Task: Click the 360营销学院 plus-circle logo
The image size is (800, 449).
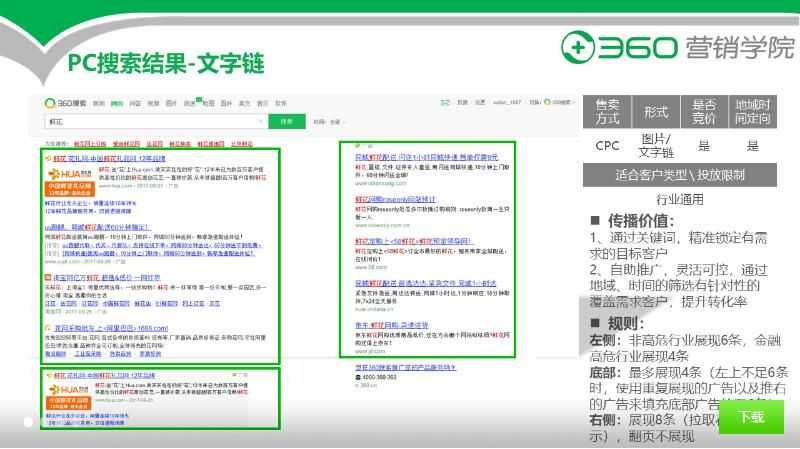Action: point(578,47)
